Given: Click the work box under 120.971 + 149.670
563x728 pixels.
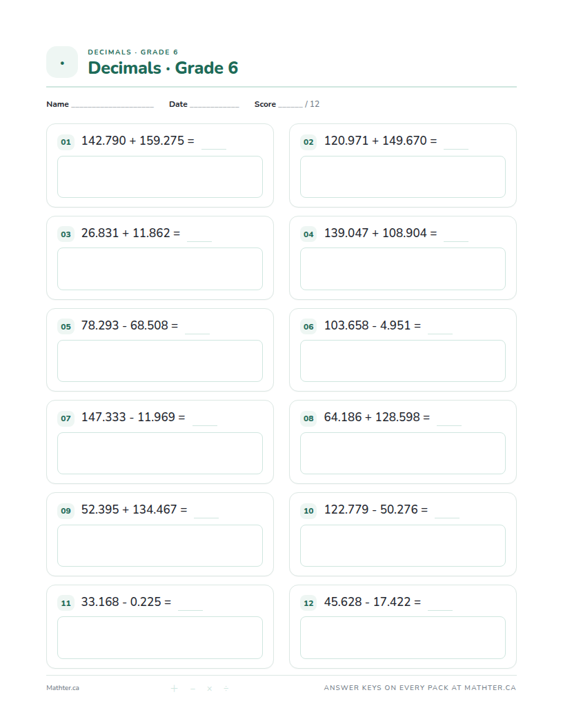Looking at the screenshot, I should click(403, 177).
